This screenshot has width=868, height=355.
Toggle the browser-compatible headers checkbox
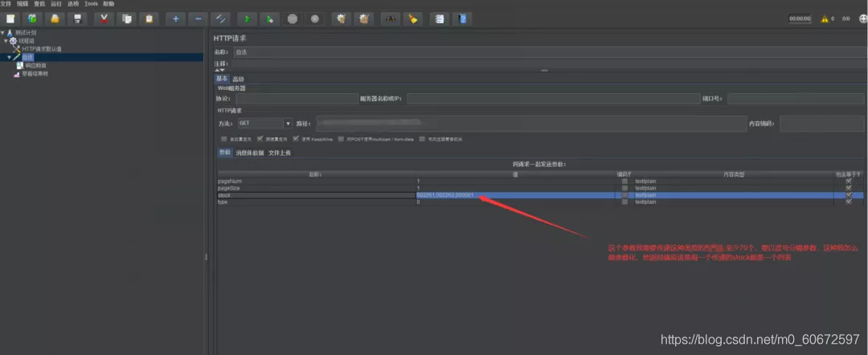(x=422, y=139)
